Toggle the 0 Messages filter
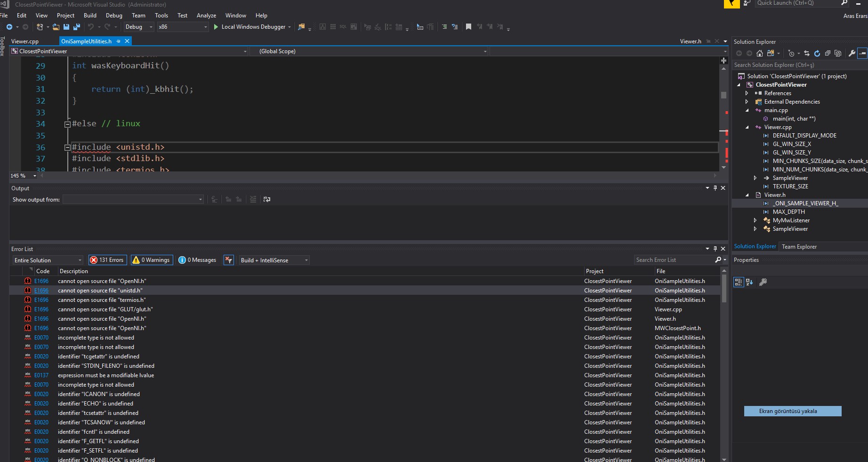This screenshot has height=462, width=868. (197, 259)
